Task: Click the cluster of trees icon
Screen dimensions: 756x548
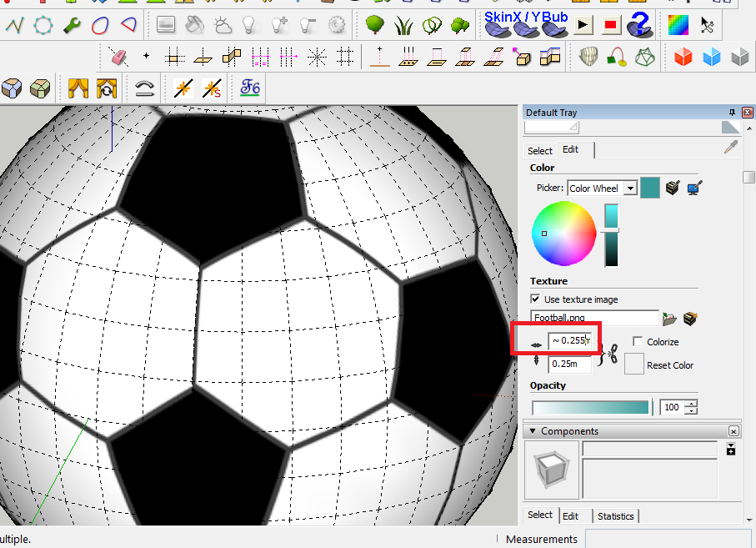Action: coord(460,25)
